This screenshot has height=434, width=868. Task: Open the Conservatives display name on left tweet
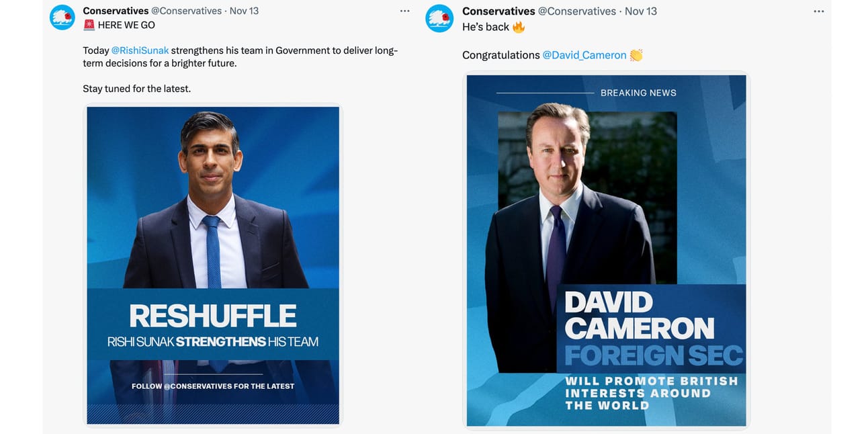(x=116, y=11)
